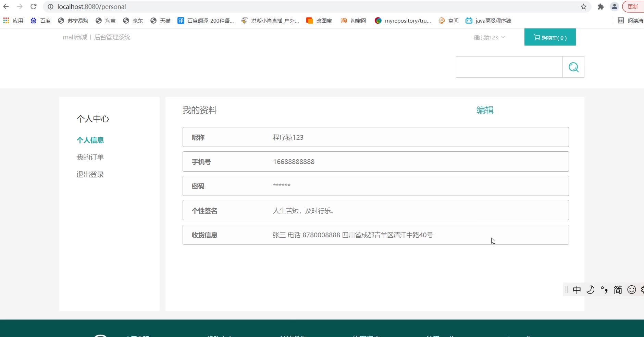Toggle the IME 简 simplified/traditional mode

click(618, 290)
